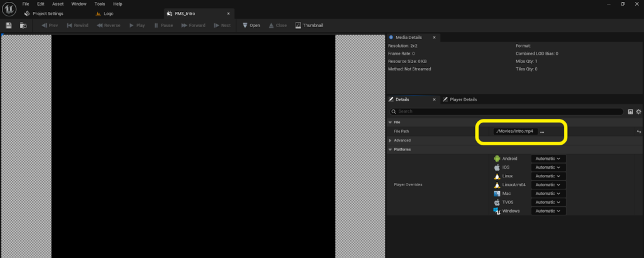Open the Windows player override dropdown
The height and width of the screenshot is (258, 644).
pos(548,211)
